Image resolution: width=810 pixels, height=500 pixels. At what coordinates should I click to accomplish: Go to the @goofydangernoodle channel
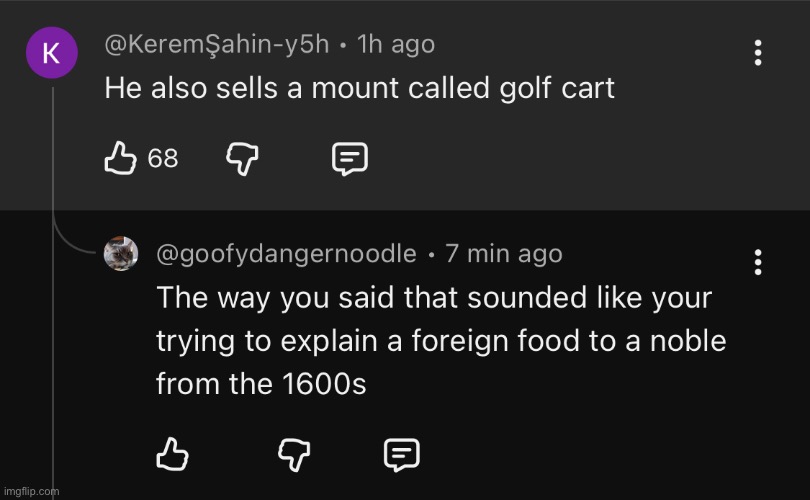point(286,254)
